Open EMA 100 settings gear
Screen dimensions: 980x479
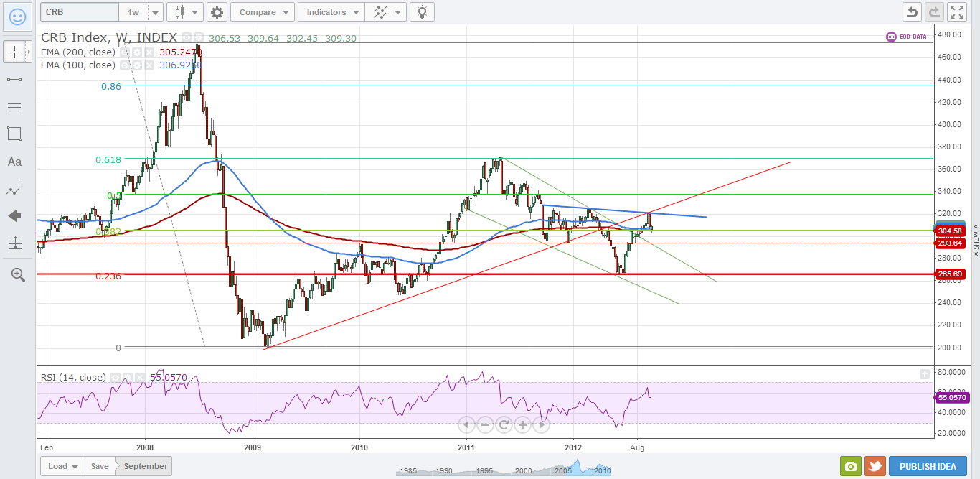pos(137,65)
